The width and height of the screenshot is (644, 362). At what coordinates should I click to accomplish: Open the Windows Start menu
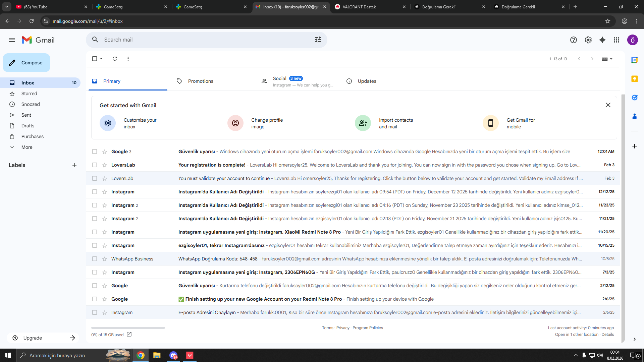pos(8,355)
